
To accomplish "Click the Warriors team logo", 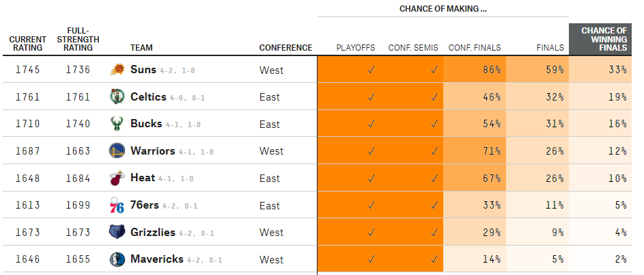I will 117,151.
